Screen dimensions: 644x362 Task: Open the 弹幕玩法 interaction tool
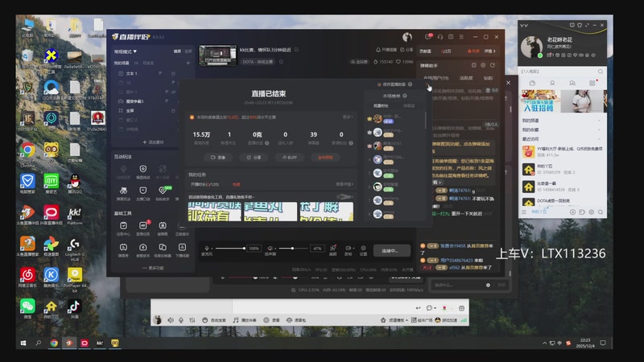[x=123, y=193]
